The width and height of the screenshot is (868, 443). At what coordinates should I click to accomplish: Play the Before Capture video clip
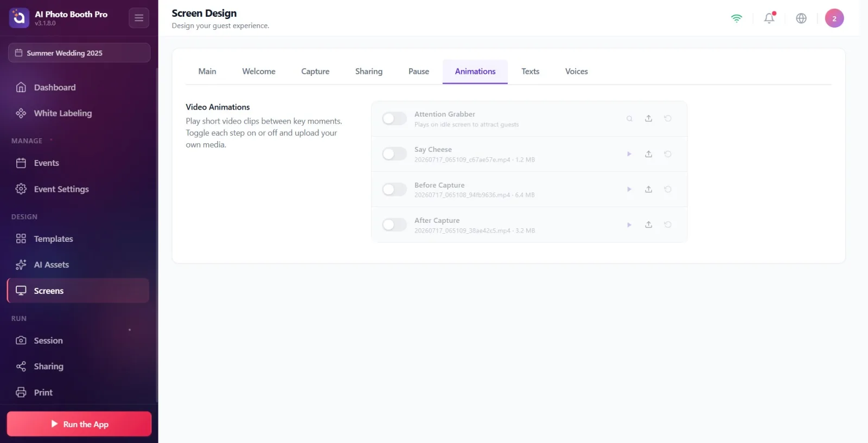click(x=629, y=189)
